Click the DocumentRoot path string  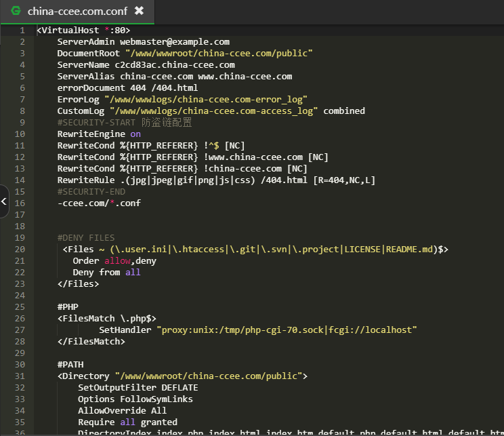coord(218,54)
